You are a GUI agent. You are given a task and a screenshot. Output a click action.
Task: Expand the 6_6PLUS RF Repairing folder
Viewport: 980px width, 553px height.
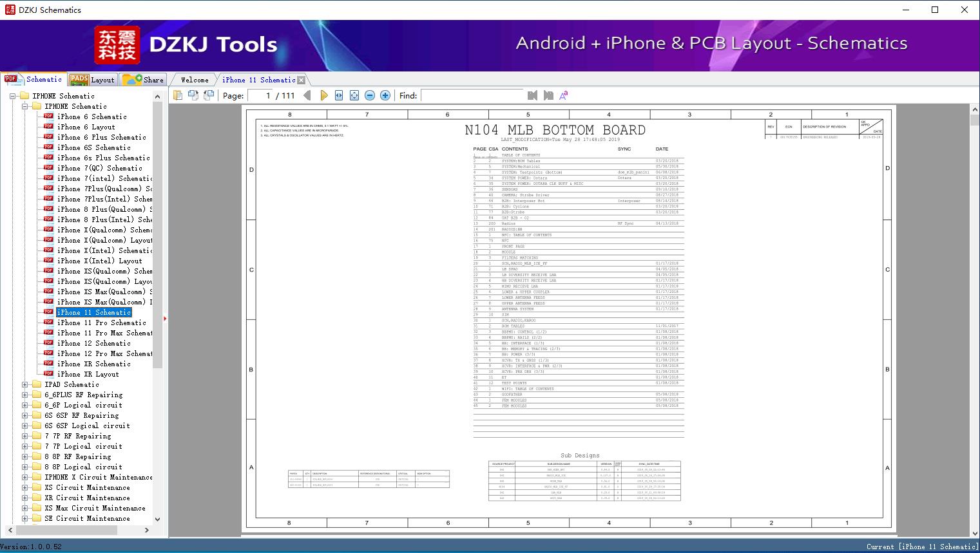pyautogui.click(x=25, y=395)
